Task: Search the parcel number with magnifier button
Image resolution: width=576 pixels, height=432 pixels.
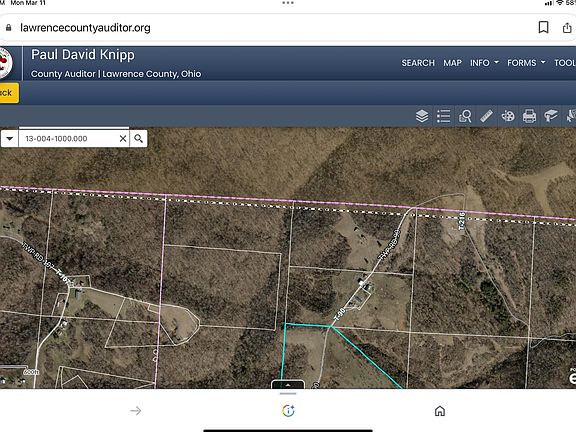Action: pos(138,138)
